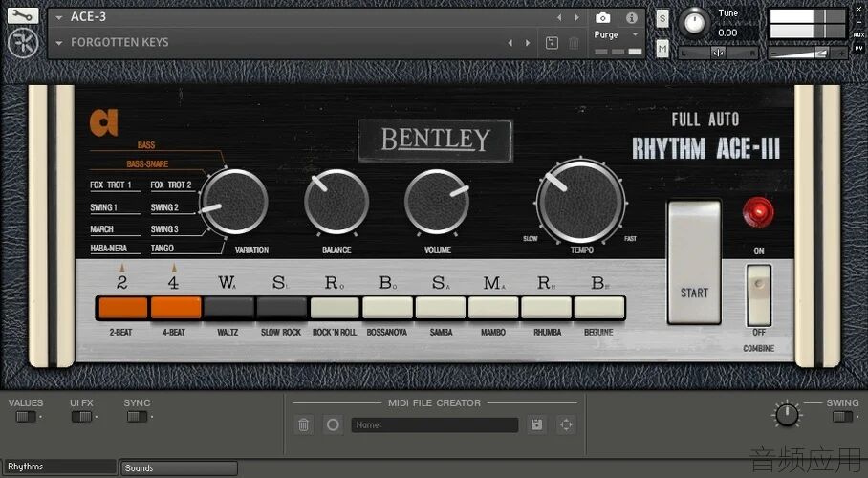Select the ROCK'N ROLL rhythm key
This screenshot has width=868, height=478.
[335, 308]
